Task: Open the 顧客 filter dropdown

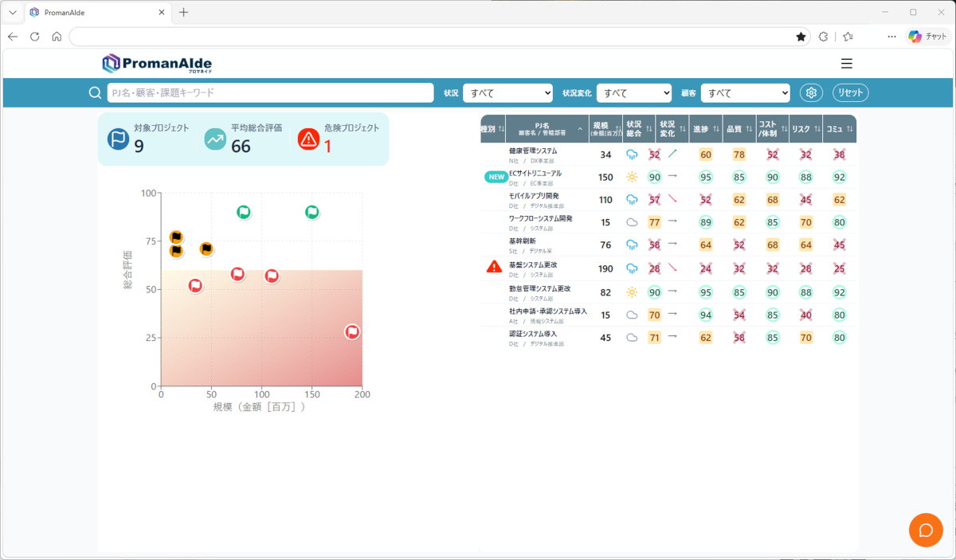Action: [x=745, y=93]
